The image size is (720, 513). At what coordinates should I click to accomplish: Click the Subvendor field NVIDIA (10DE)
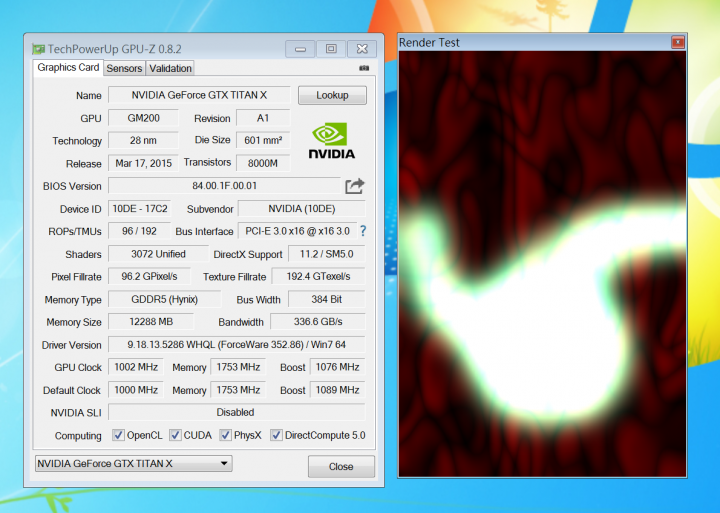click(302, 209)
